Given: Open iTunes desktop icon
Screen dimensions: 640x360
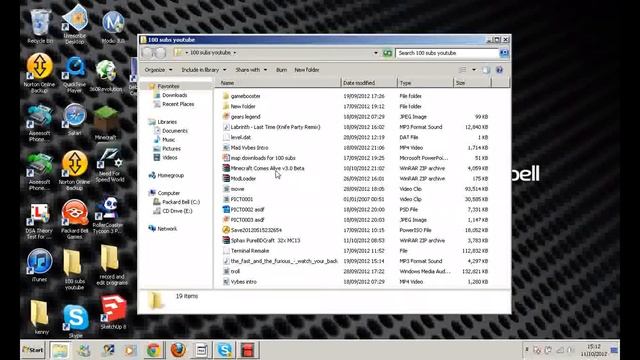Looking at the screenshot, I should click(x=40, y=265).
